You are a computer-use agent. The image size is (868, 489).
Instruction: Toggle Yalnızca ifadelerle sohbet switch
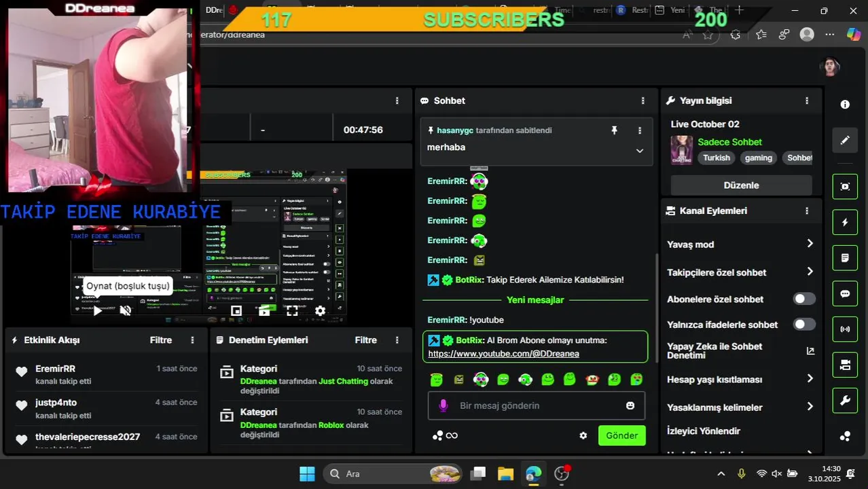804,325
